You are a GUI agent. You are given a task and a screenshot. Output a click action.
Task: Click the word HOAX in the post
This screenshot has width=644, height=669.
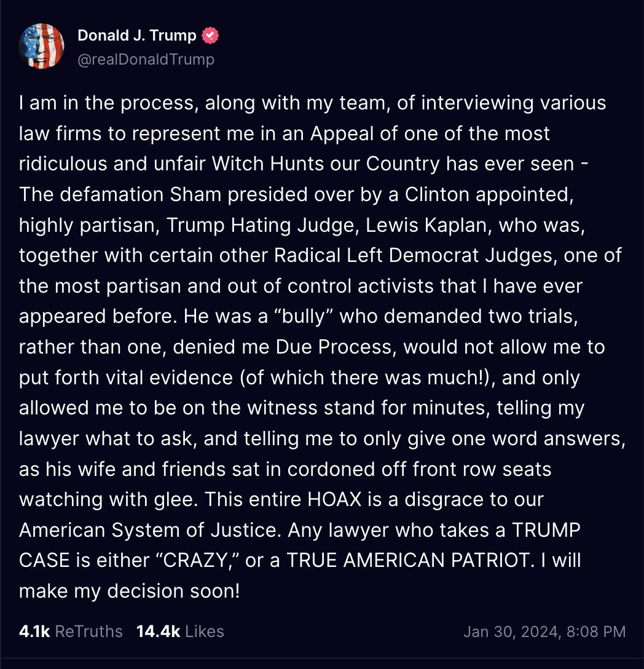334,500
